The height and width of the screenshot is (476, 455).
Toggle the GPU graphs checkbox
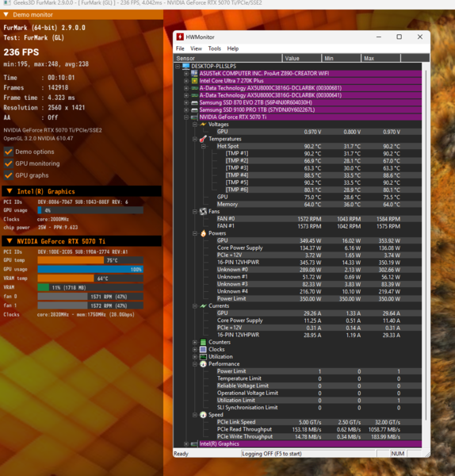coord(9,175)
